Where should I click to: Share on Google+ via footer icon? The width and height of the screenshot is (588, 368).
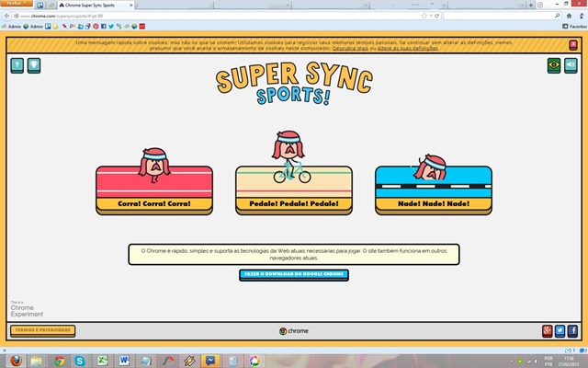(x=548, y=331)
